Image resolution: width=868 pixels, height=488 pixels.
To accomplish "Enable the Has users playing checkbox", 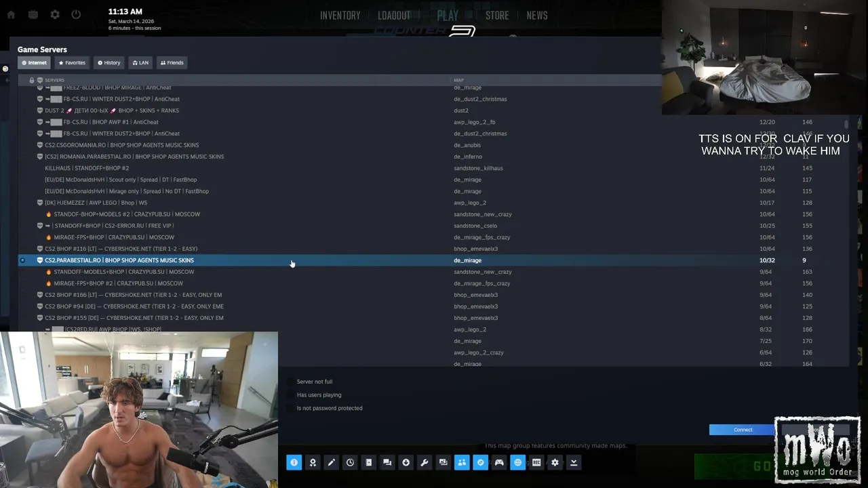I will pyautogui.click(x=291, y=394).
